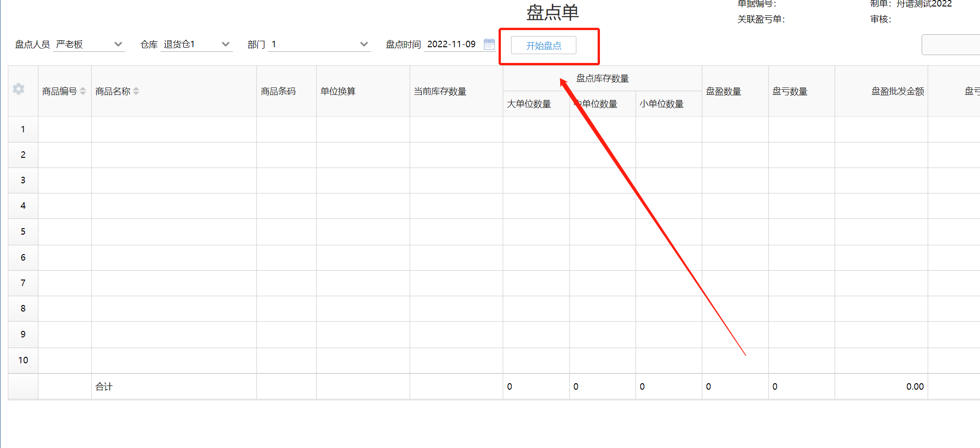The width and height of the screenshot is (980, 448).
Task: Open the 仓库 warehouse dropdown
Action: tap(225, 44)
